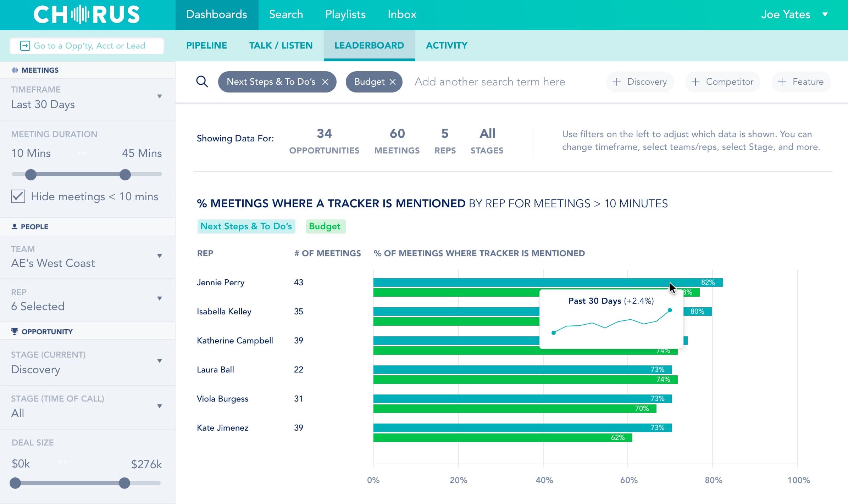
Task: Click the deal size maximum slider handle
Action: point(124,483)
